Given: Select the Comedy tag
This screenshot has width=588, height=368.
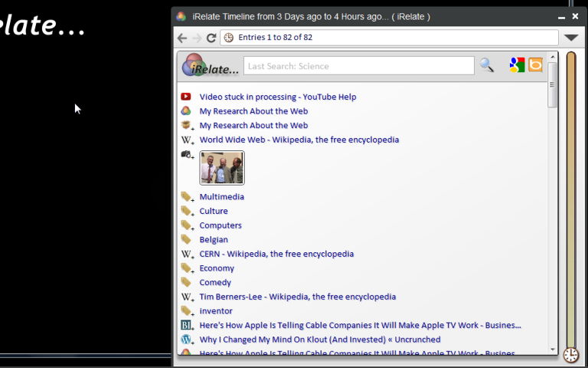Looking at the screenshot, I should pos(215,282).
